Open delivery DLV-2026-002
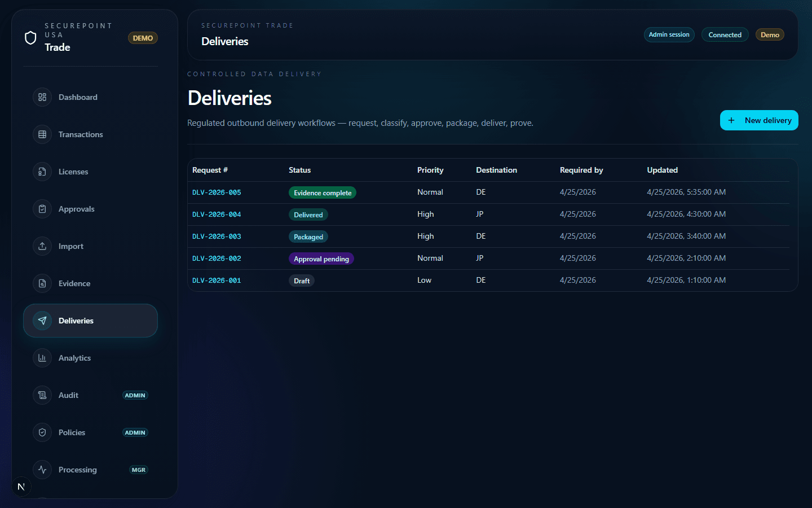The width and height of the screenshot is (812, 508). click(217, 259)
